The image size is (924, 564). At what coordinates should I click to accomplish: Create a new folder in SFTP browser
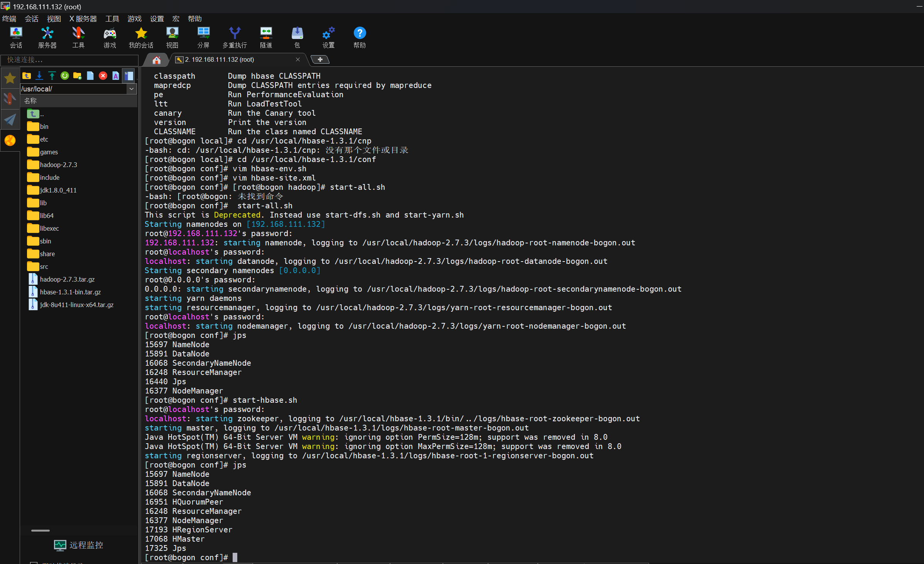(77, 76)
